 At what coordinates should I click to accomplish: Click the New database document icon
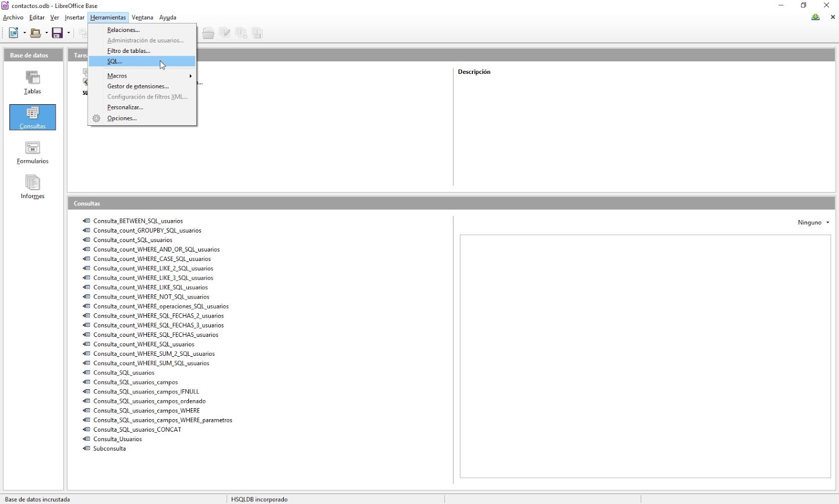(12, 32)
